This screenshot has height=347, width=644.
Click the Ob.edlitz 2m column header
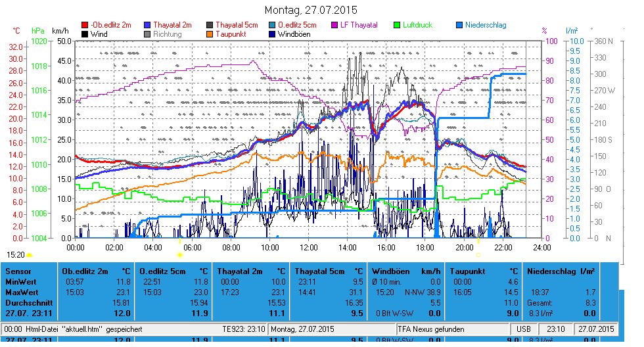point(85,271)
